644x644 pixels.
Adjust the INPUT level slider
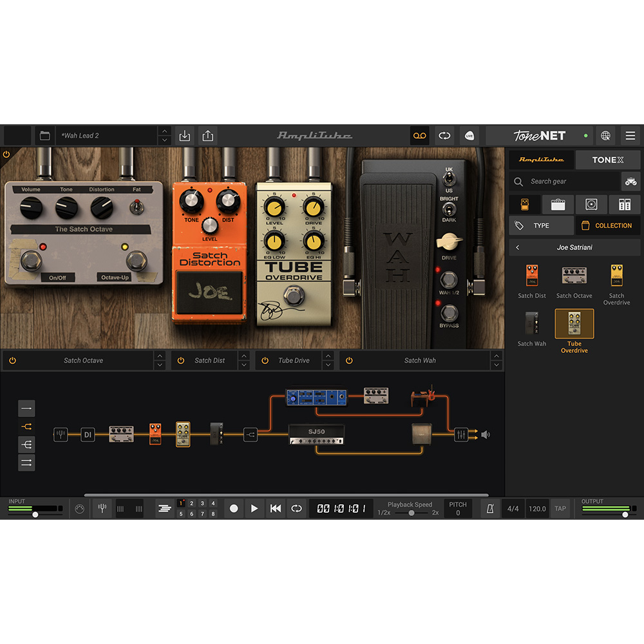(35, 514)
